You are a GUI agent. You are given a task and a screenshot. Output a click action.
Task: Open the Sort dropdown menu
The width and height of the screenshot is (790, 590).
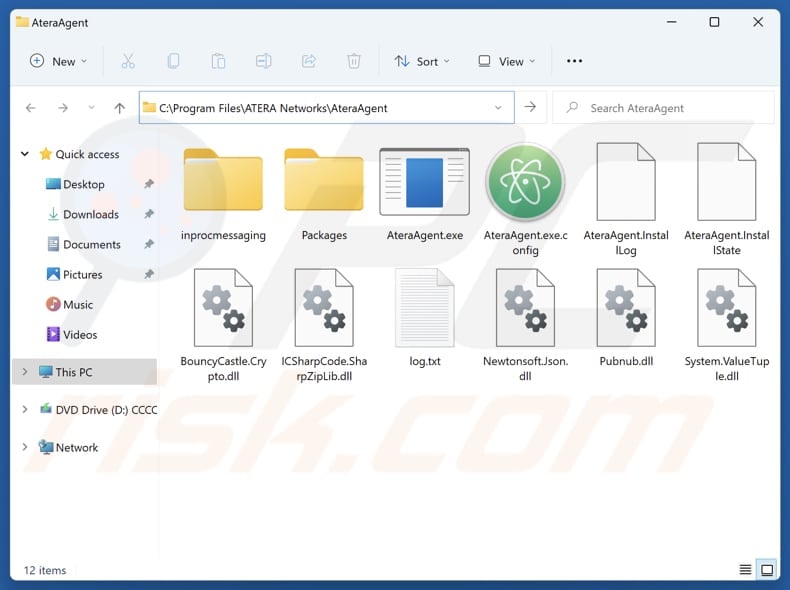click(422, 61)
